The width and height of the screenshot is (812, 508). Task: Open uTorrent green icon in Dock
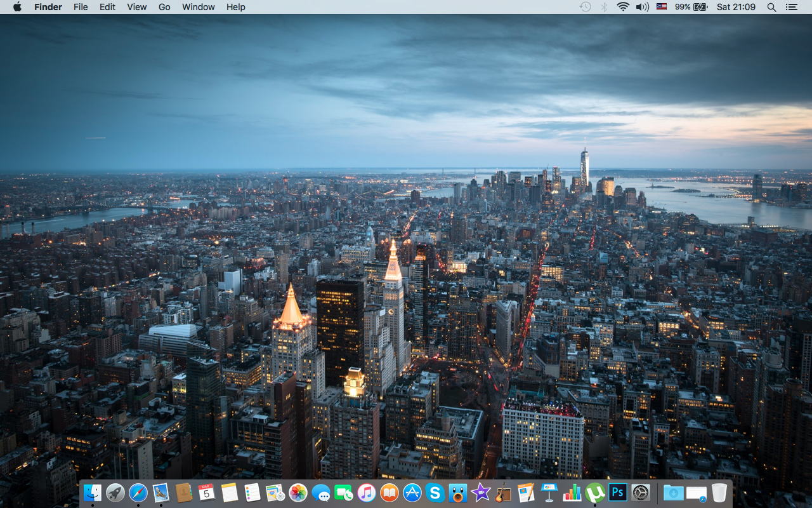(595, 492)
